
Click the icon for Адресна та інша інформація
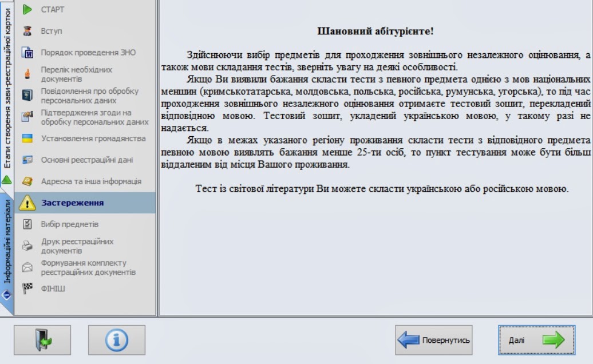click(27, 181)
